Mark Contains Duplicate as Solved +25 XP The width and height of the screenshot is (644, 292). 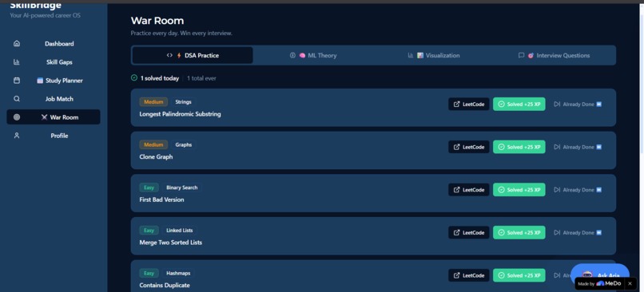(519, 275)
